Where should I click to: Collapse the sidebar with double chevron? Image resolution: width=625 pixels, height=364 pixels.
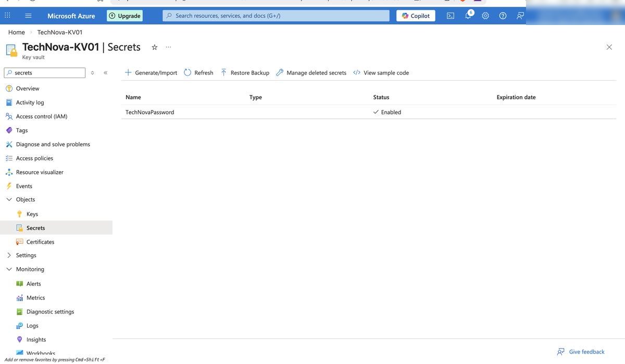point(105,73)
